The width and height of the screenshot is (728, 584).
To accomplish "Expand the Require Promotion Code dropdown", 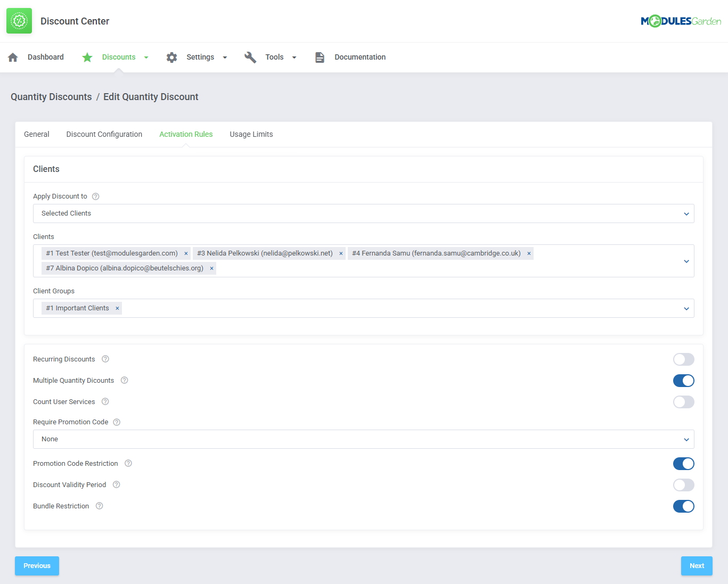I will 363,439.
